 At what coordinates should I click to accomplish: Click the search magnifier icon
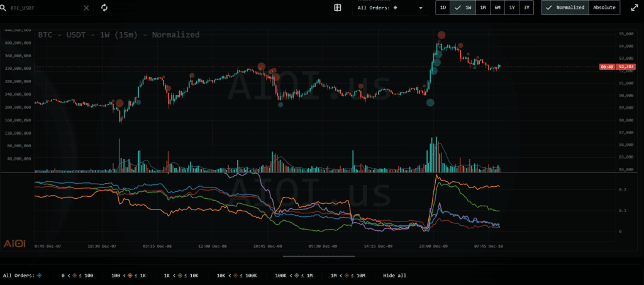tap(4, 8)
